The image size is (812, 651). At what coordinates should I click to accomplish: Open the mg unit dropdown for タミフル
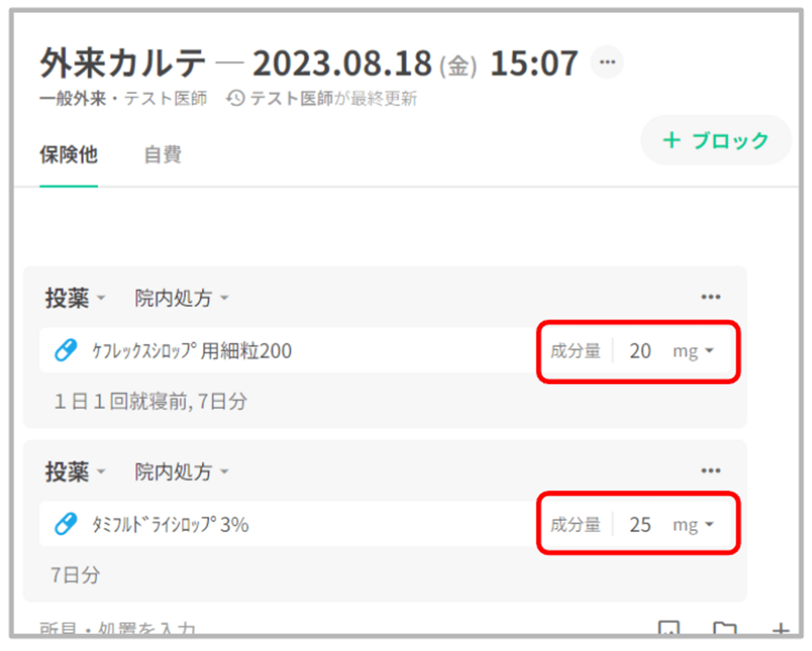coord(693,525)
